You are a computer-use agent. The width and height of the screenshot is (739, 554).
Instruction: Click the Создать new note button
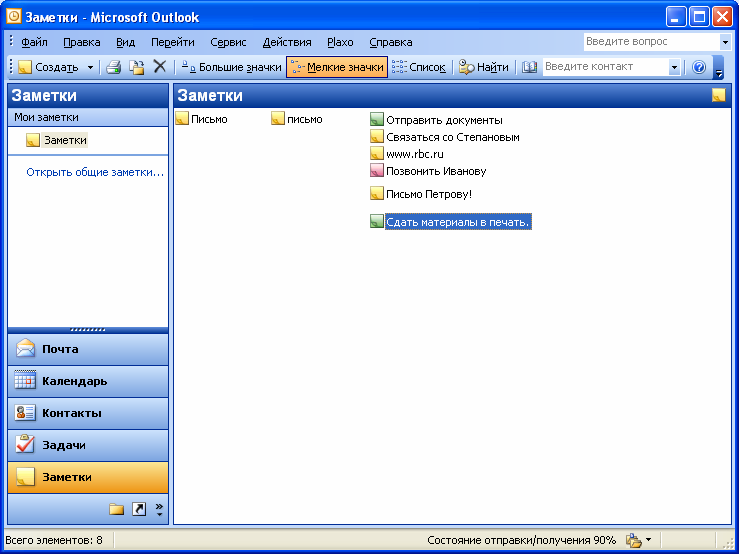pos(48,67)
